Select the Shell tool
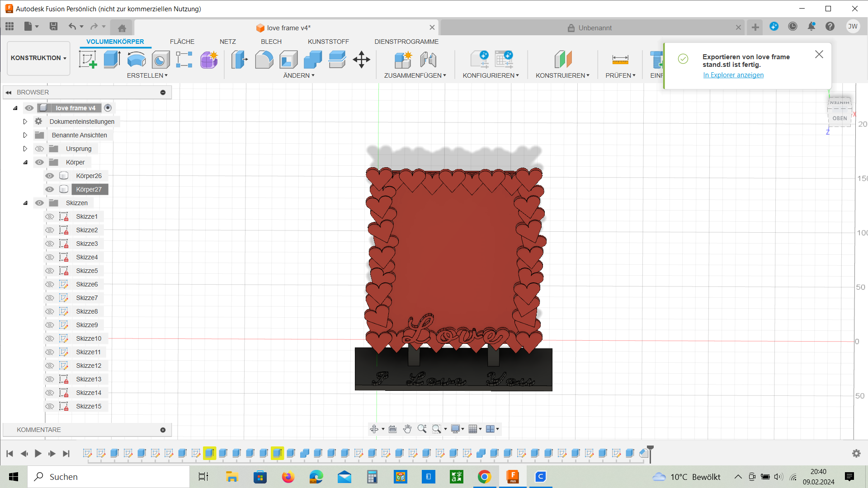868x488 pixels. click(x=288, y=59)
